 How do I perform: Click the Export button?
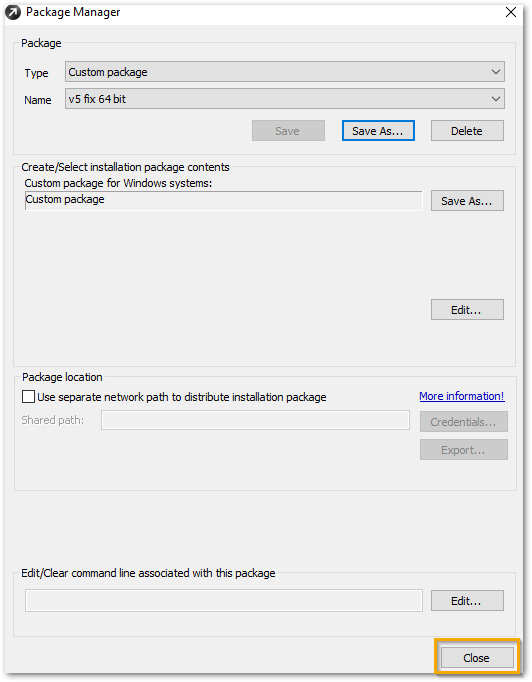(x=464, y=450)
